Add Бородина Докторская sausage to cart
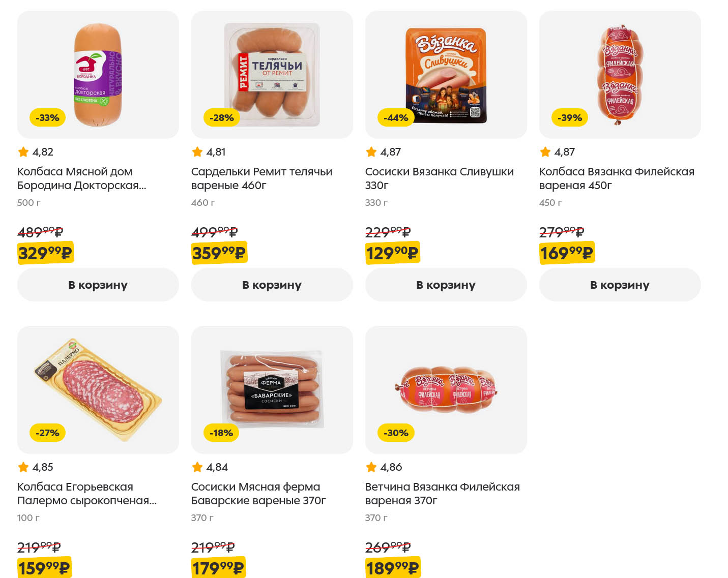Image resolution: width=728 pixels, height=578 pixels. pos(98,285)
